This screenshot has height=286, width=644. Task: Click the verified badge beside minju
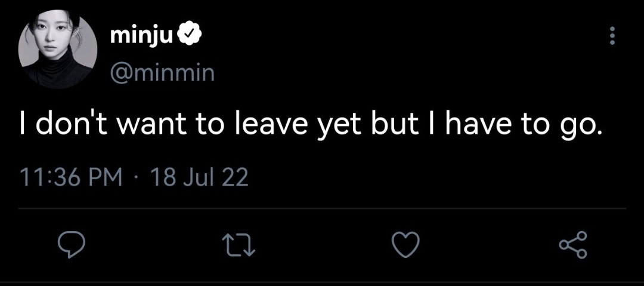click(x=190, y=36)
